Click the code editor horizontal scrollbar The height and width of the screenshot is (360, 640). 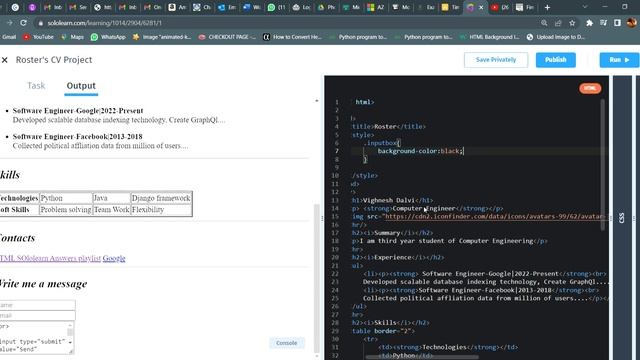point(422,357)
